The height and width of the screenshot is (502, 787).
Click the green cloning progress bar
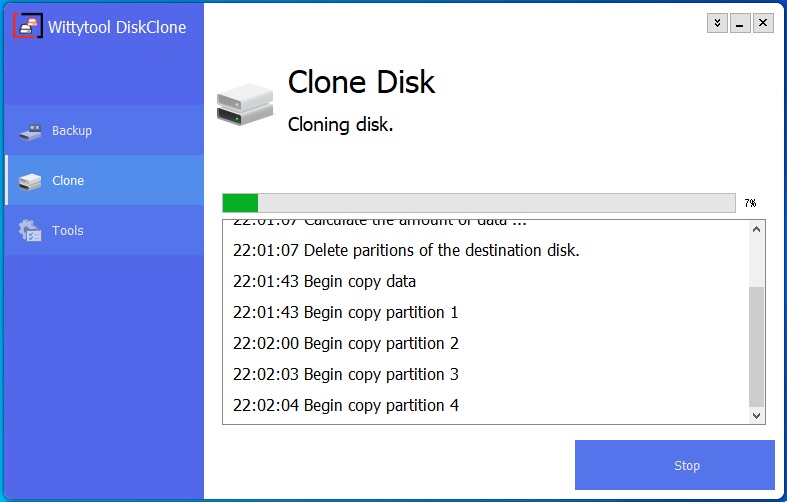point(479,203)
